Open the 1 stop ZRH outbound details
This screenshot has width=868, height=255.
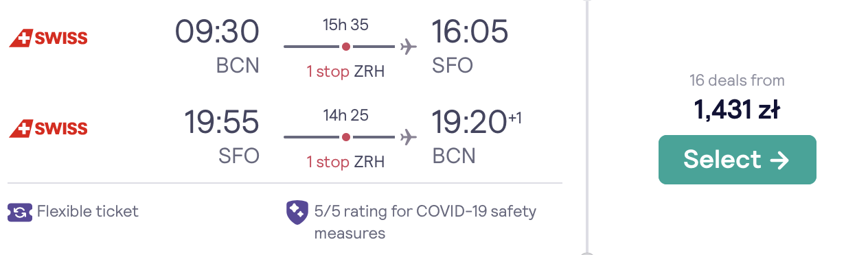(x=345, y=71)
